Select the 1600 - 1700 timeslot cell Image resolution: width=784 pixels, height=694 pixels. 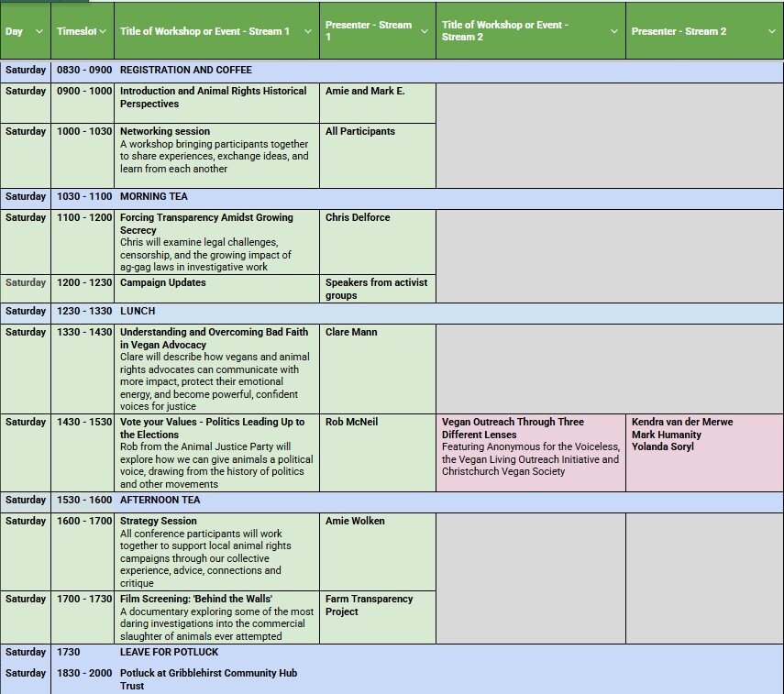coord(83,552)
